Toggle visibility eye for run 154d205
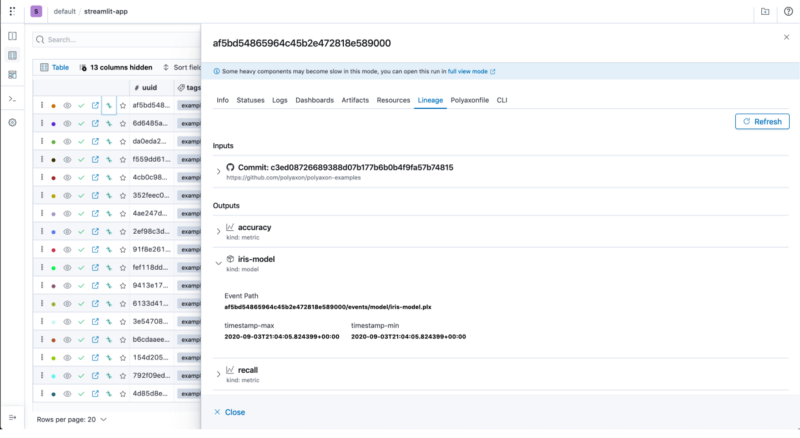The image size is (800, 438). (67, 358)
